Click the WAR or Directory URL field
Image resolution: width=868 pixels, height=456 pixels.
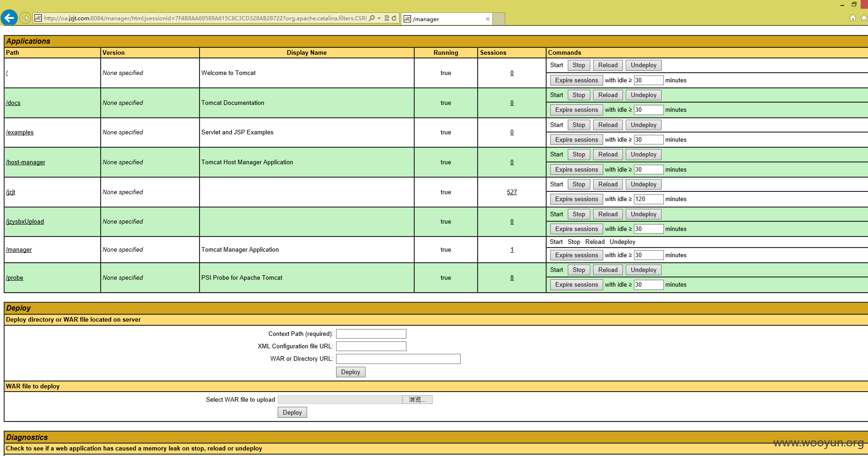(398, 359)
